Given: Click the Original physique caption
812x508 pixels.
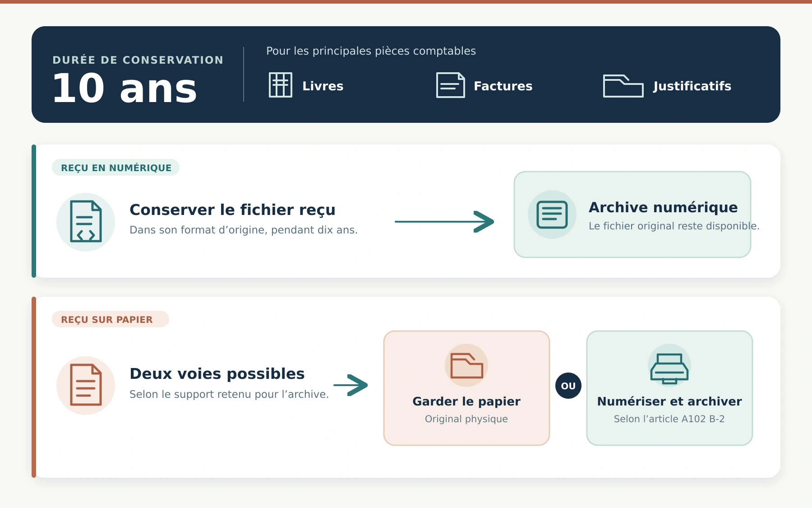Looking at the screenshot, I should [466, 419].
